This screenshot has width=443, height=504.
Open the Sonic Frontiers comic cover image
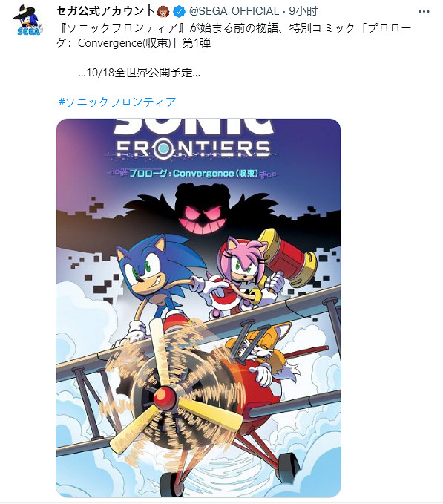tap(198, 307)
